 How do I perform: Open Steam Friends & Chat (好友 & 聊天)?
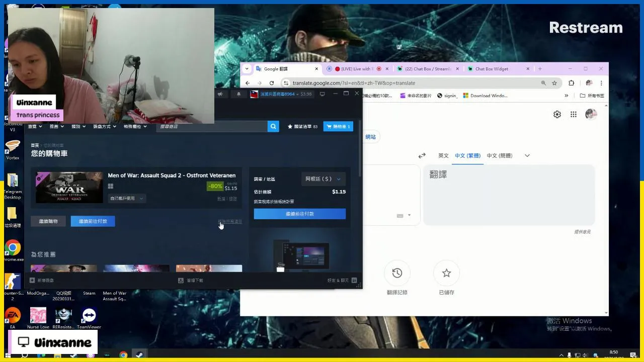pos(342,280)
